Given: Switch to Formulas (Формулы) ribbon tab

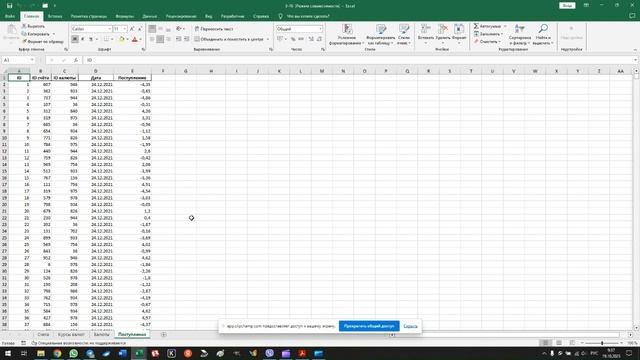Looking at the screenshot, I should pyautogui.click(x=124, y=16).
